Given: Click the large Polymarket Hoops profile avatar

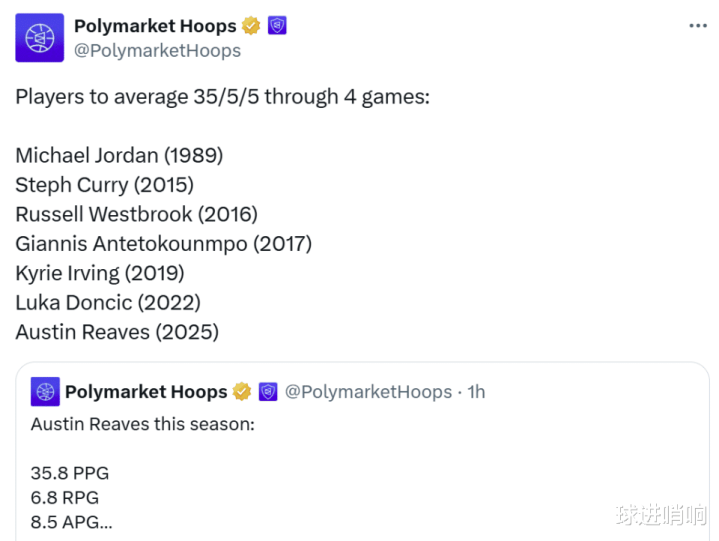Looking at the screenshot, I should tap(39, 38).
